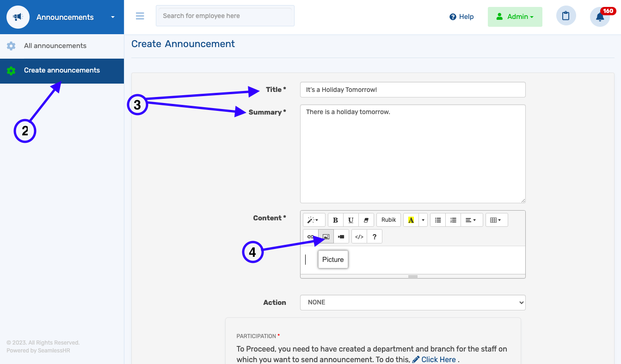Screen dimensions: 621x364
Task: Select Create announcements in sidebar
Action: [61, 70]
